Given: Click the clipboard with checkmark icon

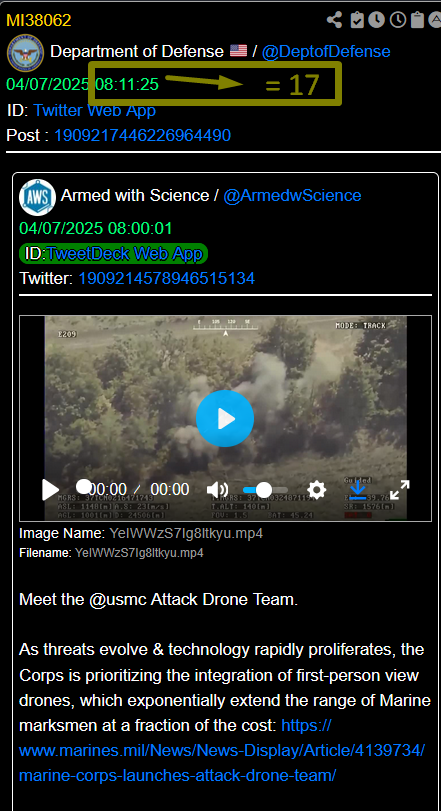Looking at the screenshot, I should tap(357, 20).
